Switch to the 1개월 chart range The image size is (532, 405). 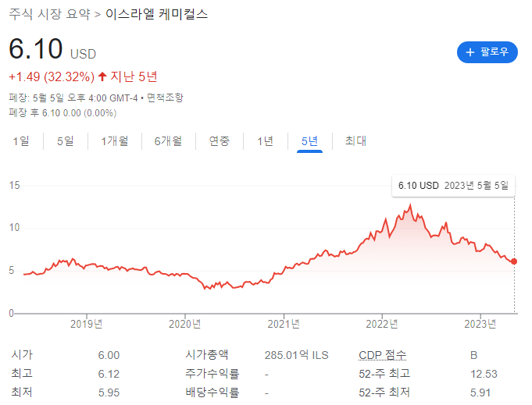pyautogui.click(x=115, y=141)
